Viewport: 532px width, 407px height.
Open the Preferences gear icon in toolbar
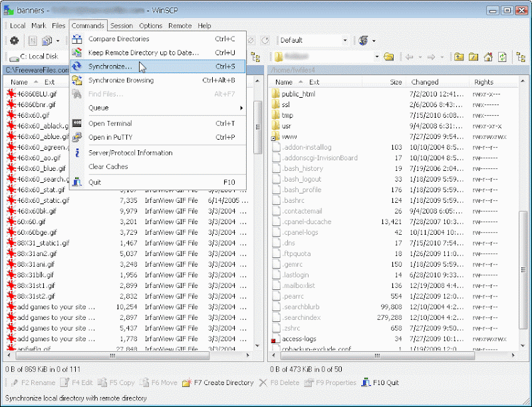point(14,41)
